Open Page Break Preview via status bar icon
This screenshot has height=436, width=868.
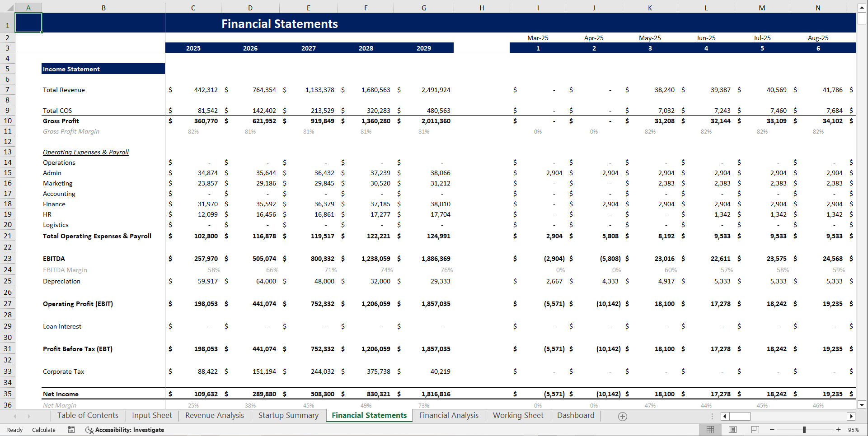755,430
